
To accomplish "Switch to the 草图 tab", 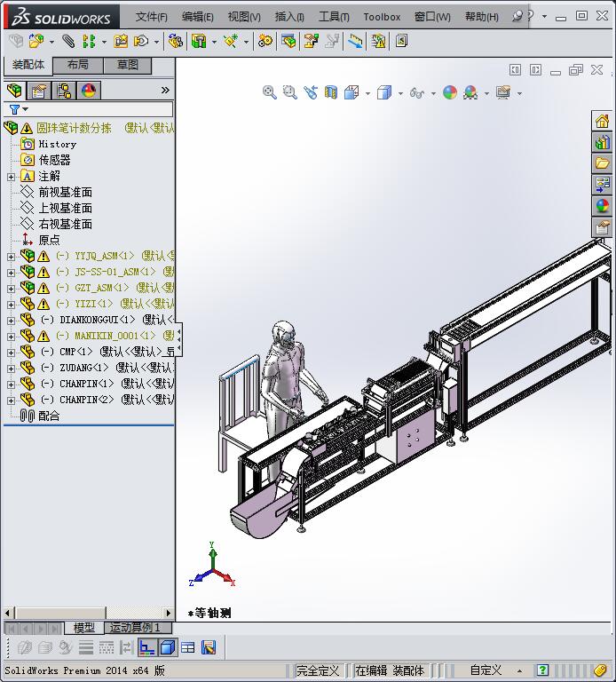I will pos(128,65).
